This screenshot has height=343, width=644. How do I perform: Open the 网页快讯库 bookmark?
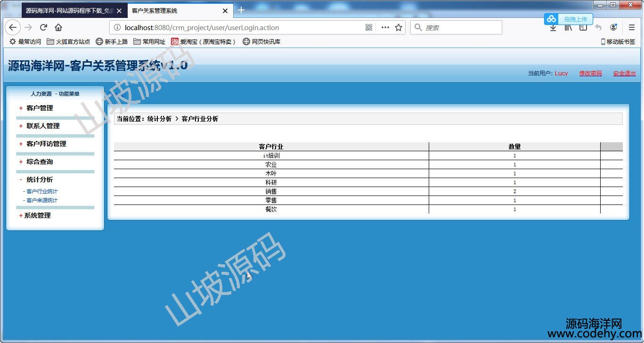coord(261,42)
